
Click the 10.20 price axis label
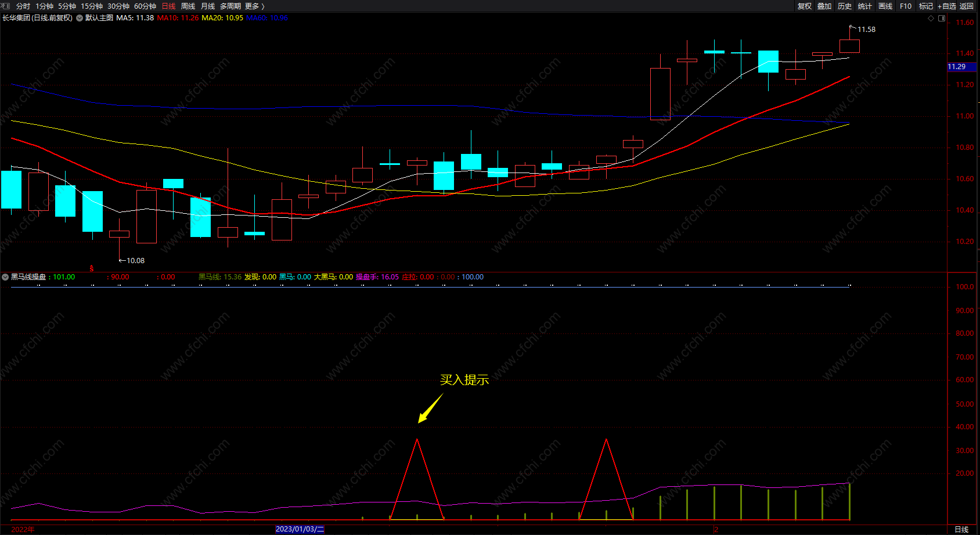pyautogui.click(x=965, y=242)
